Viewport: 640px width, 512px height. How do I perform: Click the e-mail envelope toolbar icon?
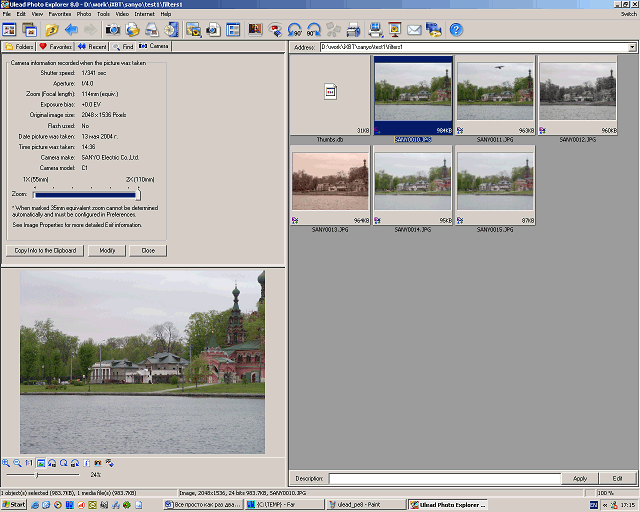(413, 29)
